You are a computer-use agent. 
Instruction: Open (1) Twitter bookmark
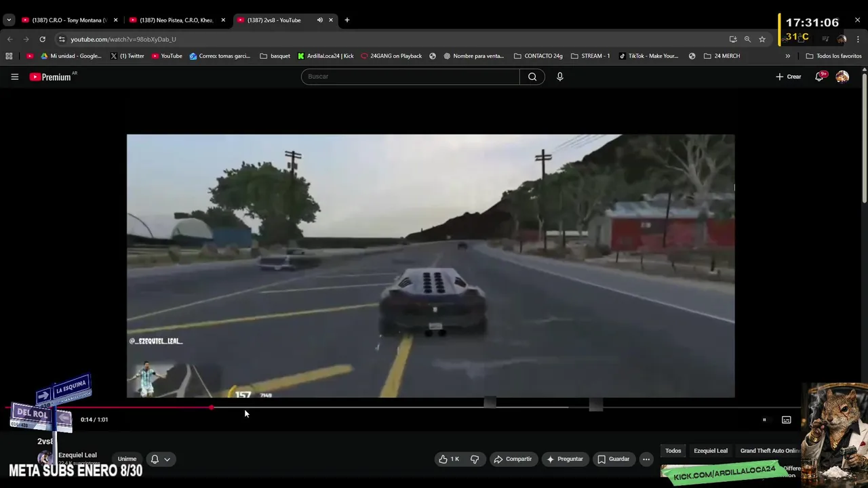click(127, 56)
